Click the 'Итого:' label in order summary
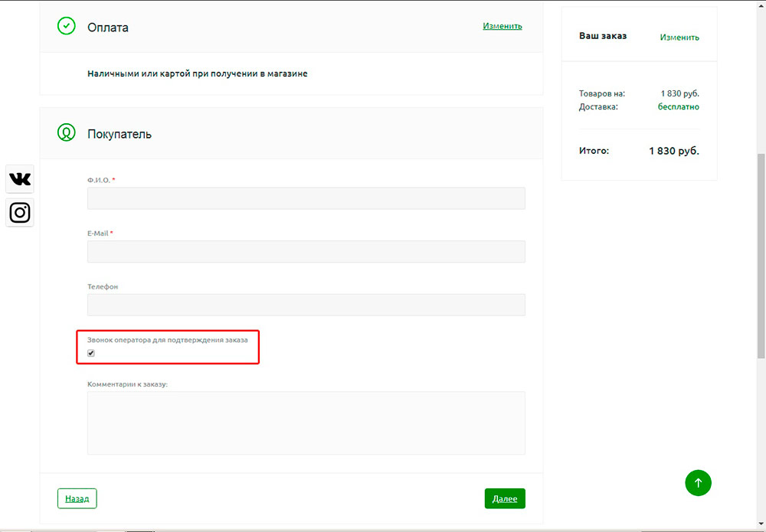This screenshot has width=766, height=532. point(594,151)
